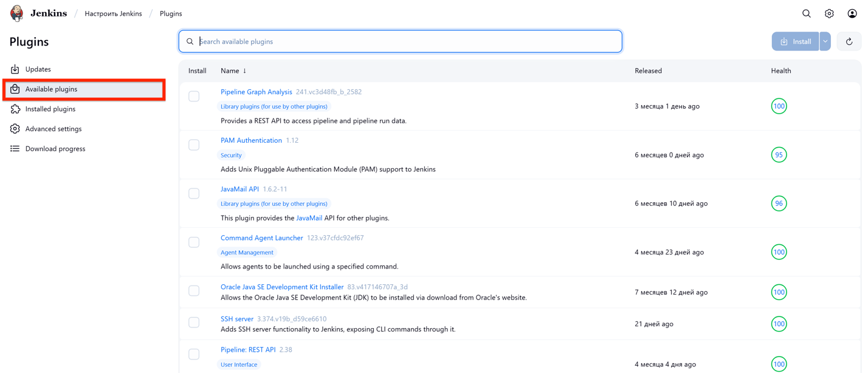Click the refresh plugins icon
This screenshot has width=868, height=373.
(849, 41)
